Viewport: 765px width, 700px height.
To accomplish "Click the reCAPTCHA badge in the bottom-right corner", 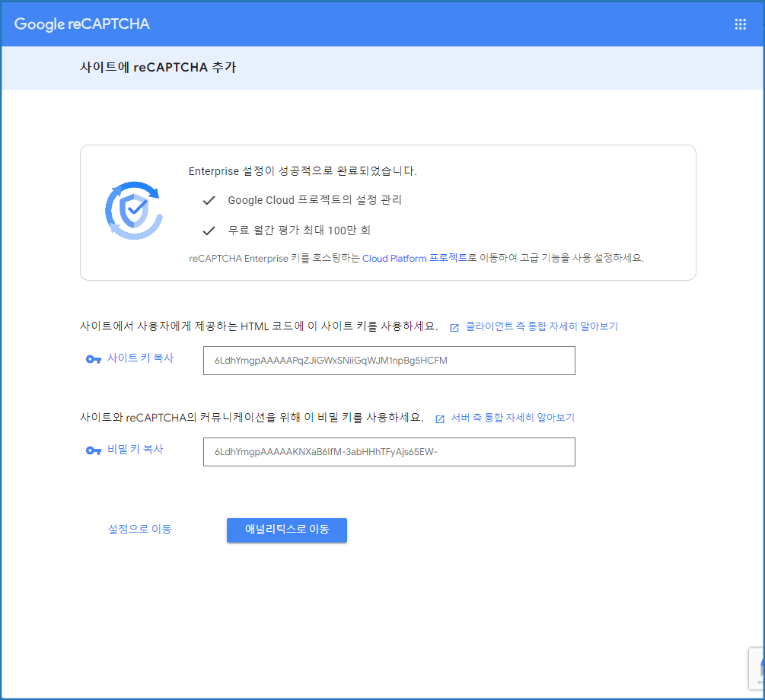I will pos(756,668).
